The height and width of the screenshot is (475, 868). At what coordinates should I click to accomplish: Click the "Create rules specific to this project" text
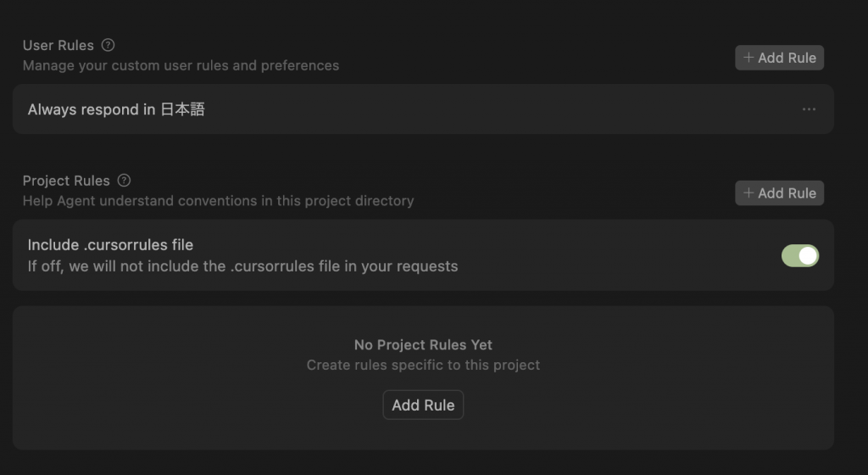[423, 366]
